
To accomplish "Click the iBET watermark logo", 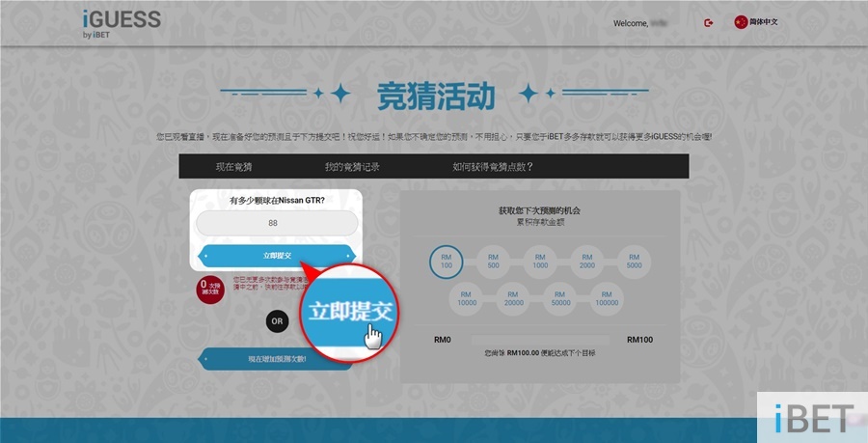I will [x=813, y=417].
